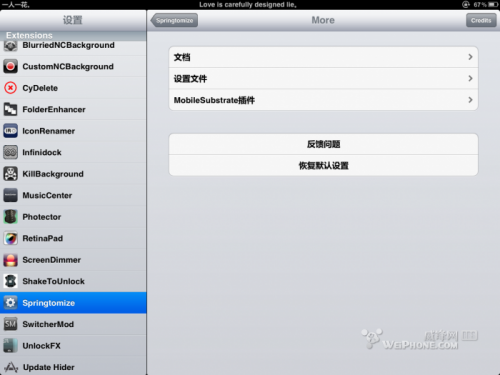Open the CustomNCBackground red icon

pos(10,66)
